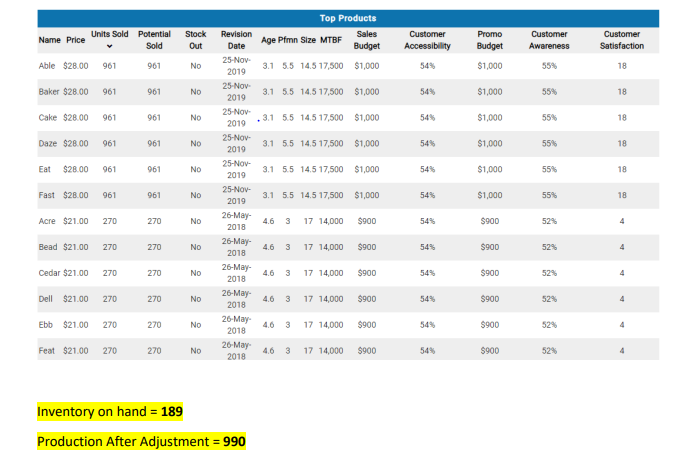
Task: Select the Cake product name
Action: pos(47,118)
